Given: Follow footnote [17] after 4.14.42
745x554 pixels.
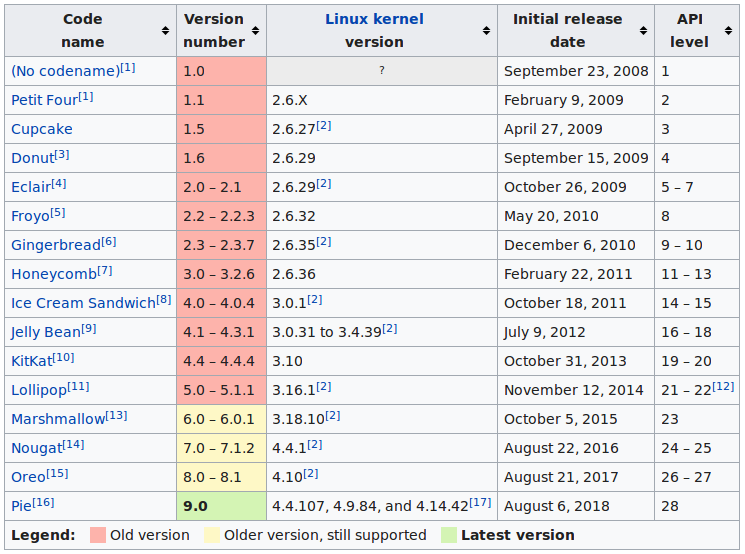Looking at the screenshot, I should 480,503.
